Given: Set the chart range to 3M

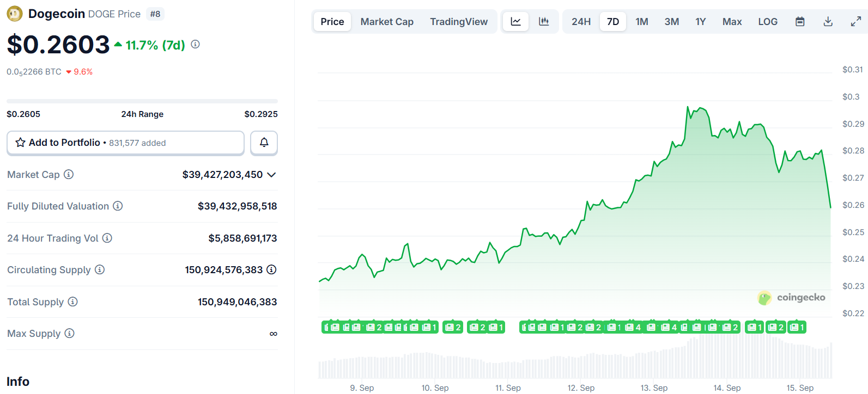Looking at the screenshot, I should coord(672,22).
